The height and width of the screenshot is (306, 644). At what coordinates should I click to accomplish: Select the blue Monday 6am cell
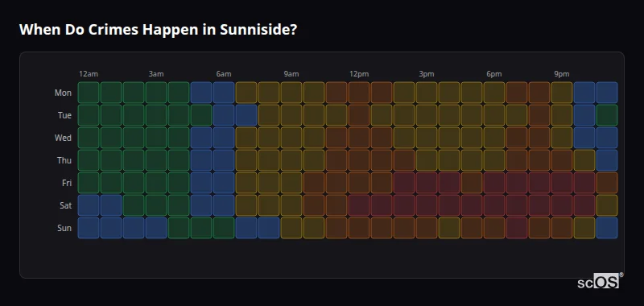(224, 93)
